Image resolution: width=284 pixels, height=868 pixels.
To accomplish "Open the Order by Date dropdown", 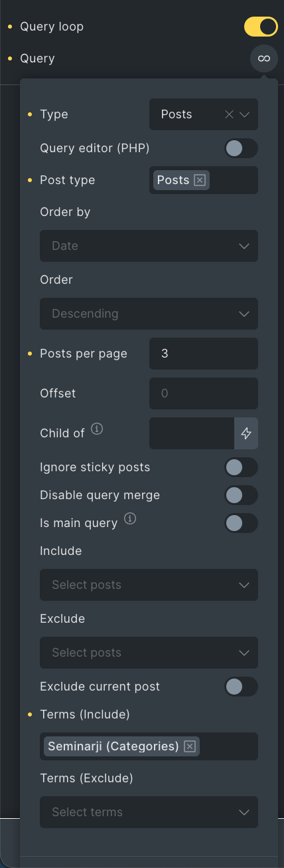I will (x=149, y=246).
